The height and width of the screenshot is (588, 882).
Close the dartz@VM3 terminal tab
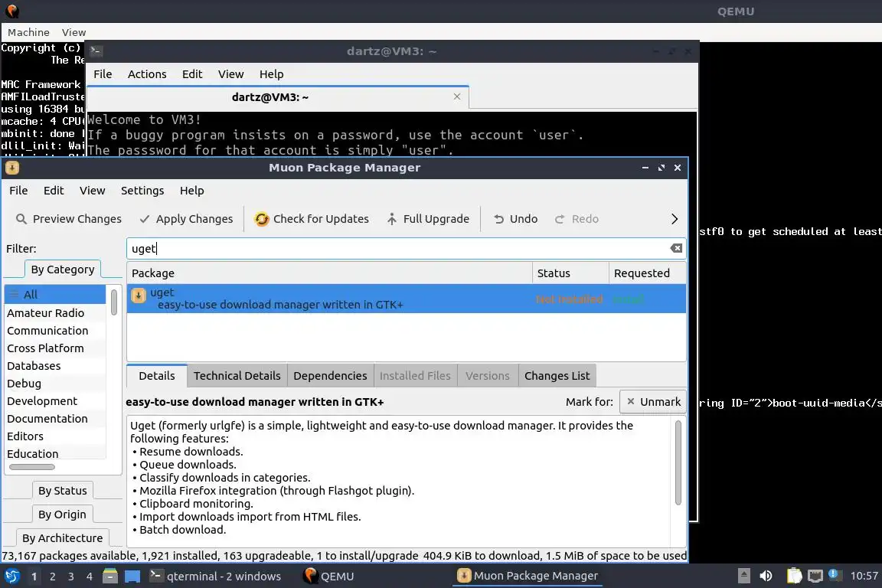click(x=457, y=96)
